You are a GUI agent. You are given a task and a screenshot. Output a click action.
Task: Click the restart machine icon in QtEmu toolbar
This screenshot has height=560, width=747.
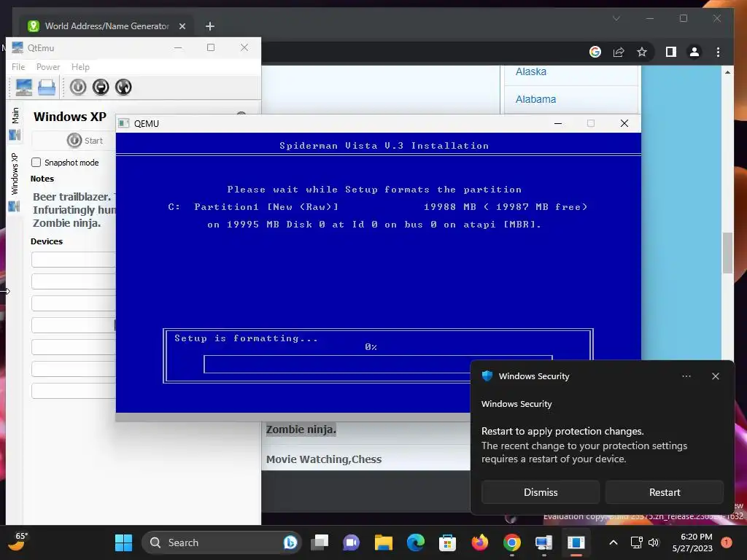(x=123, y=87)
